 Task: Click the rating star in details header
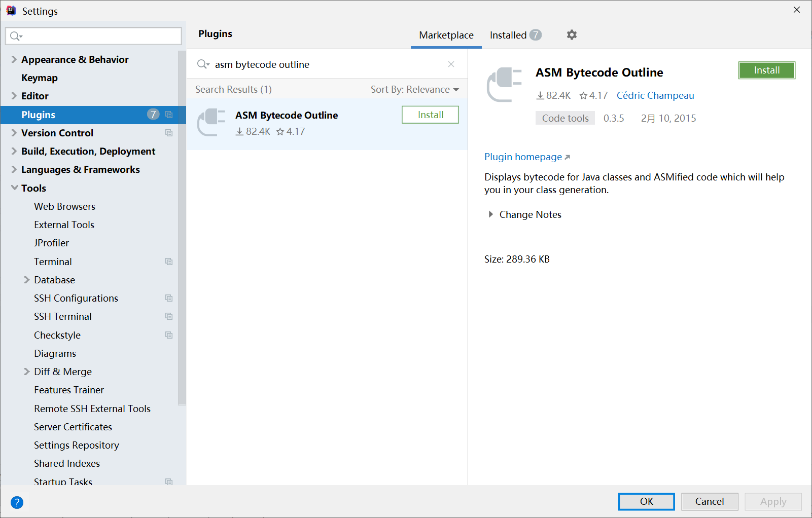pyautogui.click(x=583, y=95)
